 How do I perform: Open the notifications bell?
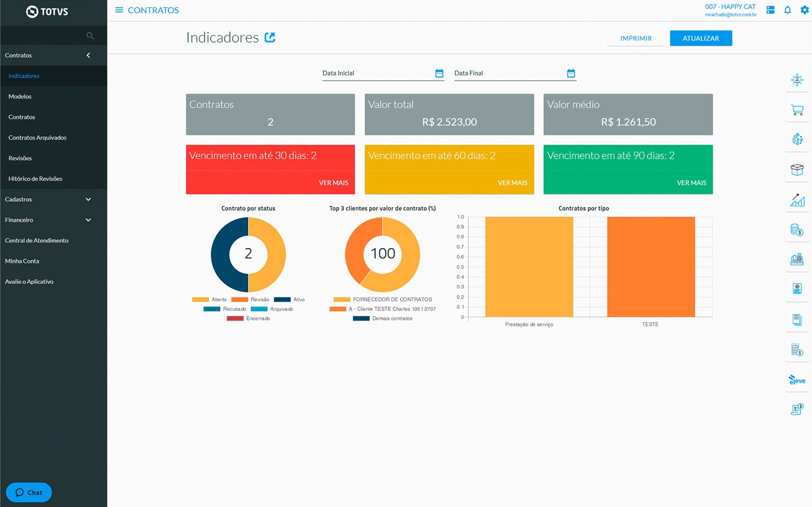(787, 10)
